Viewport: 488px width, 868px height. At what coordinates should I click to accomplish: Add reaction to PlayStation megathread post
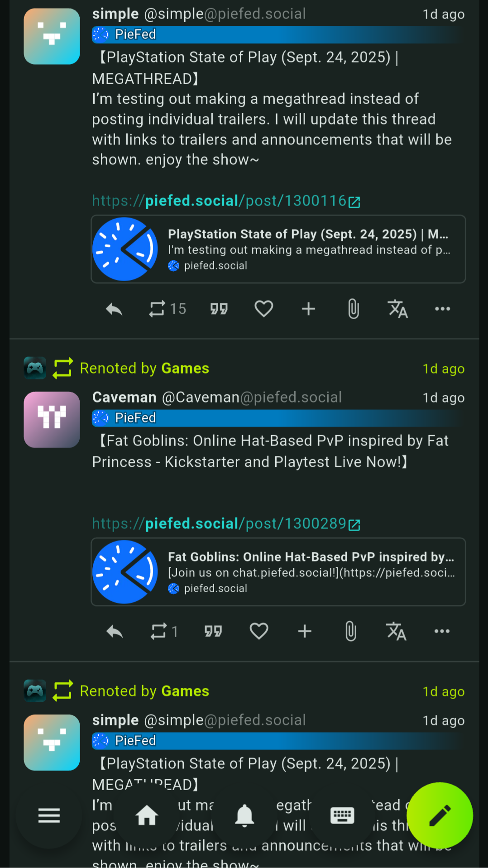(308, 309)
